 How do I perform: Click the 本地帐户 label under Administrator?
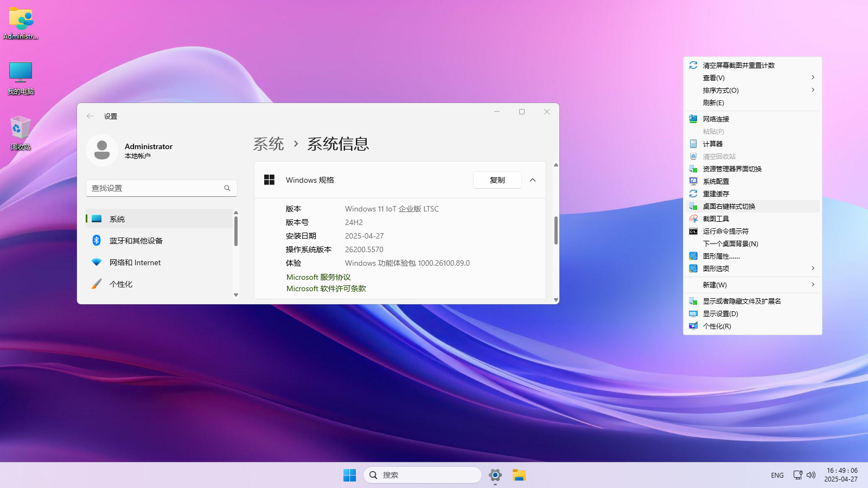(138, 156)
